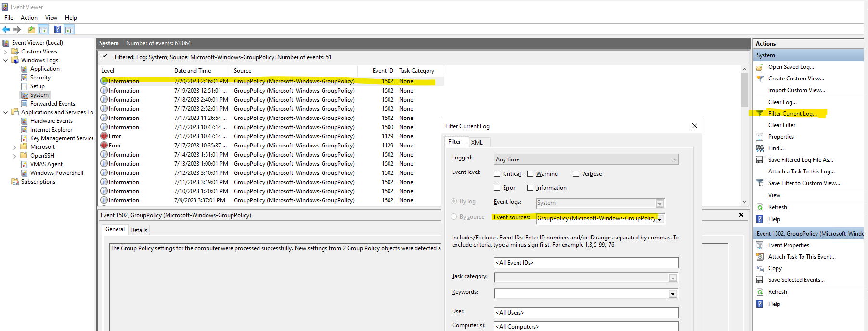Open the Logged 'Any time' dropdown
868x331 pixels.
(586, 159)
